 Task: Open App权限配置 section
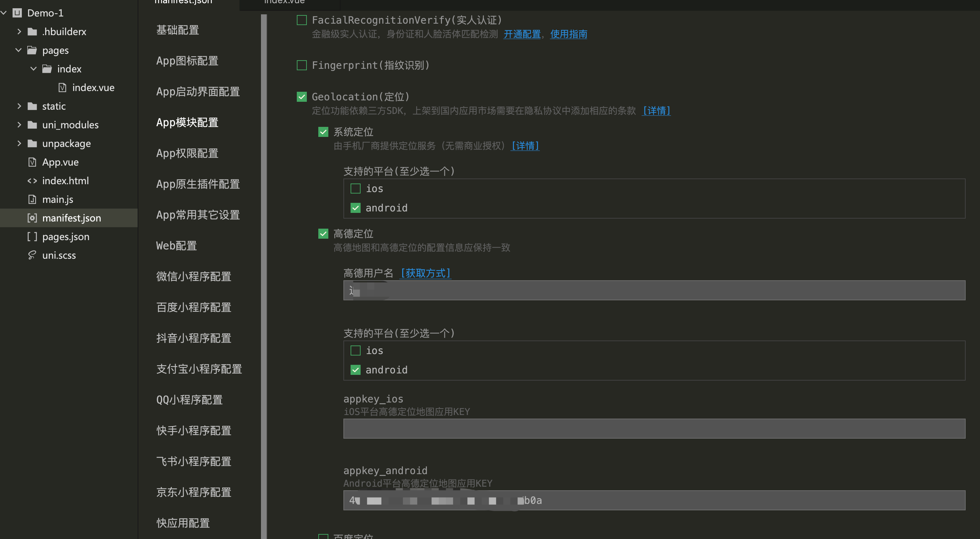tap(187, 153)
